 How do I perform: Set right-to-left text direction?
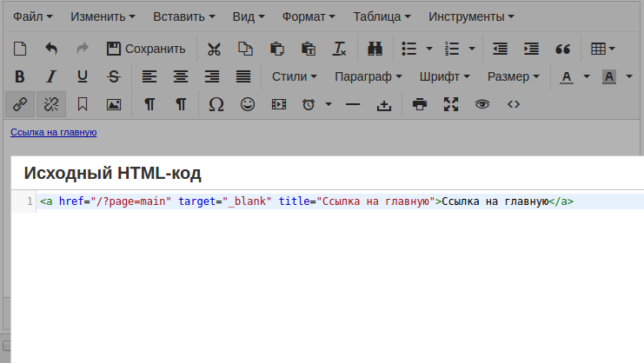[x=180, y=104]
